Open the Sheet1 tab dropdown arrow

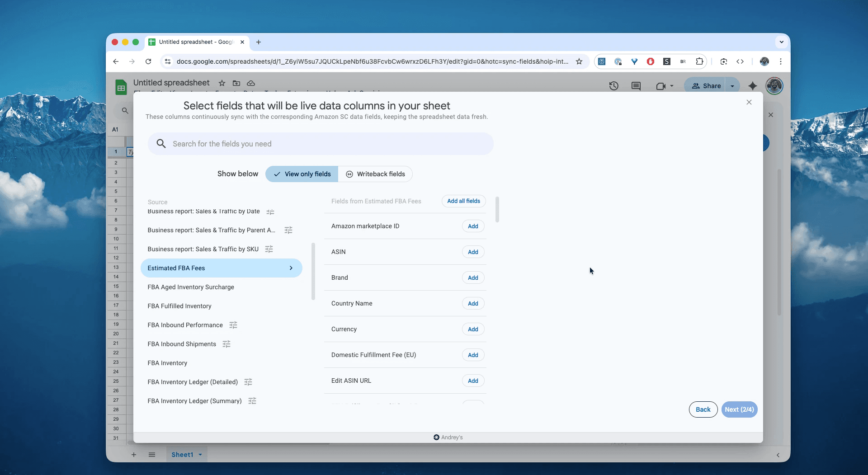[200, 455]
